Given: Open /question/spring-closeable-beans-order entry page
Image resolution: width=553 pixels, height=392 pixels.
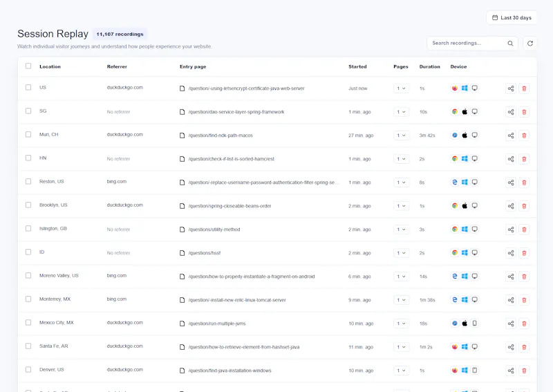Looking at the screenshot, I should (229, 206).
